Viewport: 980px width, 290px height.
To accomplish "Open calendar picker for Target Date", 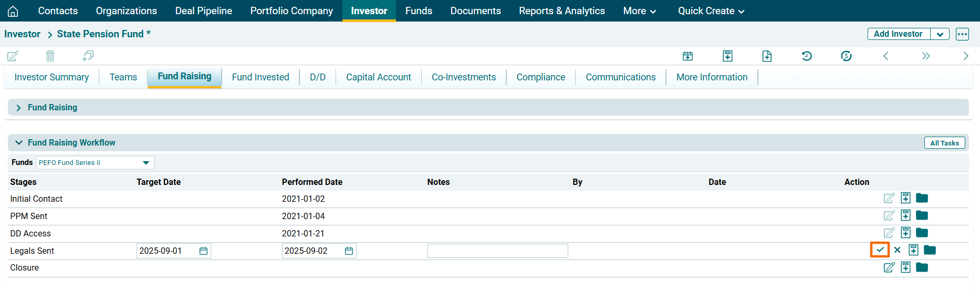I will pos(203,251).
